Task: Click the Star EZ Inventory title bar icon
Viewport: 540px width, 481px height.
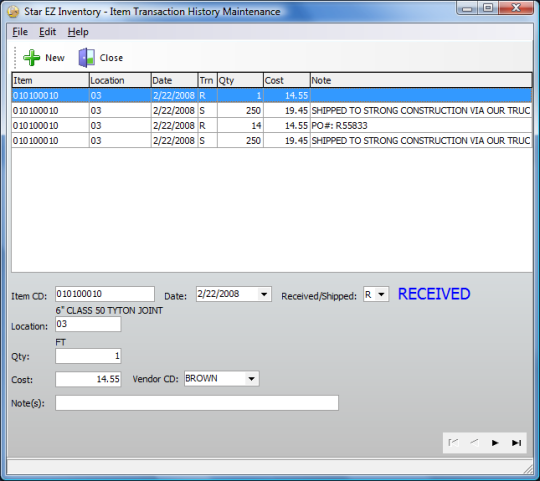Action: pos(13,11)
